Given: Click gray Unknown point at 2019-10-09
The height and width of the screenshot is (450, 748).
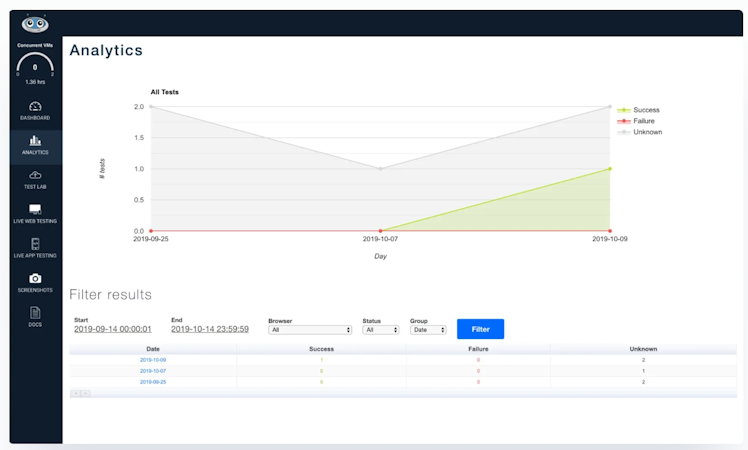Looking at the screenshot, I should 610,106.
